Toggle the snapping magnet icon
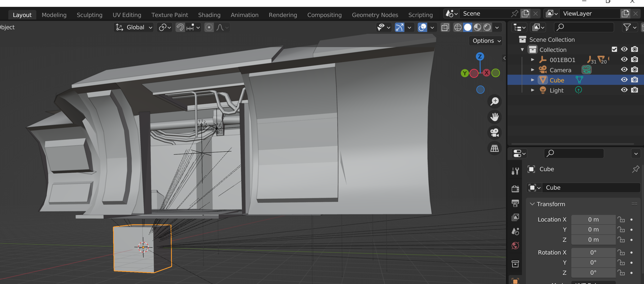The image size is (644, 284). tap(180, 27)
